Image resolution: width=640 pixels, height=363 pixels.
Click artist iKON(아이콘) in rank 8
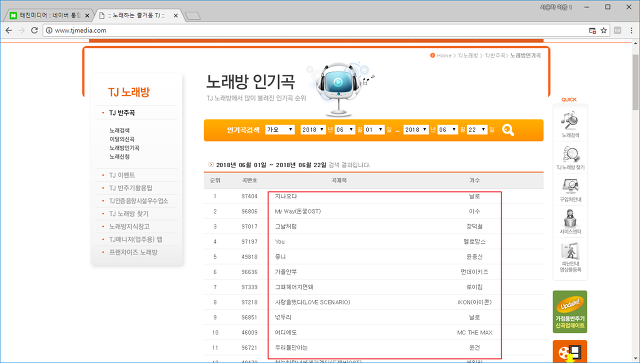474,302
